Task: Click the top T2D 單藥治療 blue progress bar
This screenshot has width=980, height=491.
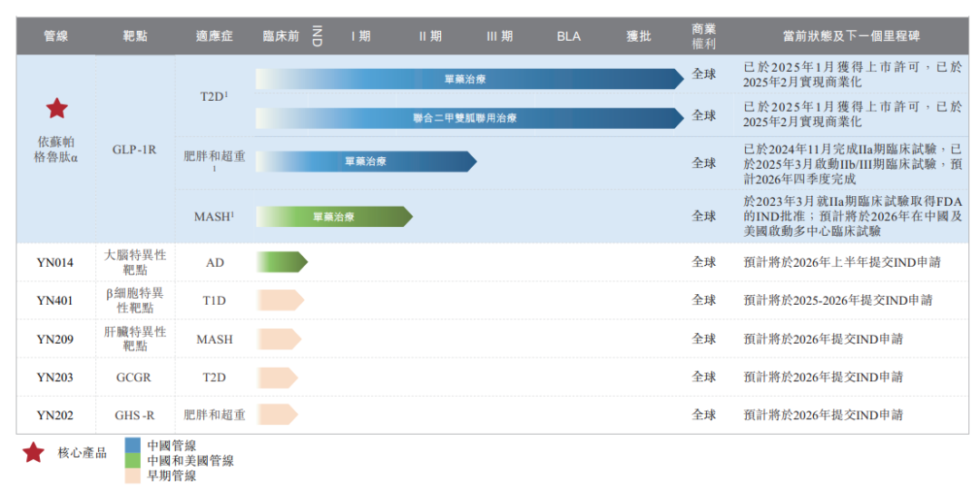Action: pyautogui.click(x=469, y=79)
